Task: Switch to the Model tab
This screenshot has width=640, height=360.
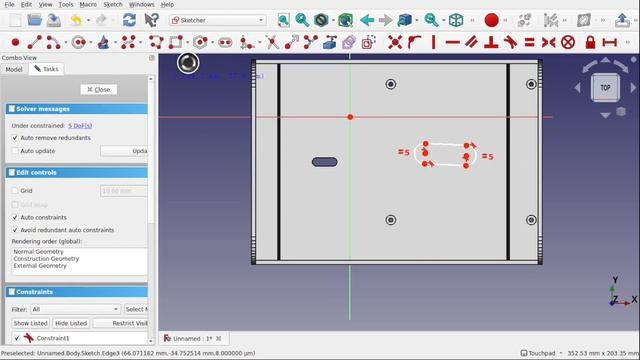Action: coord(14,69)
